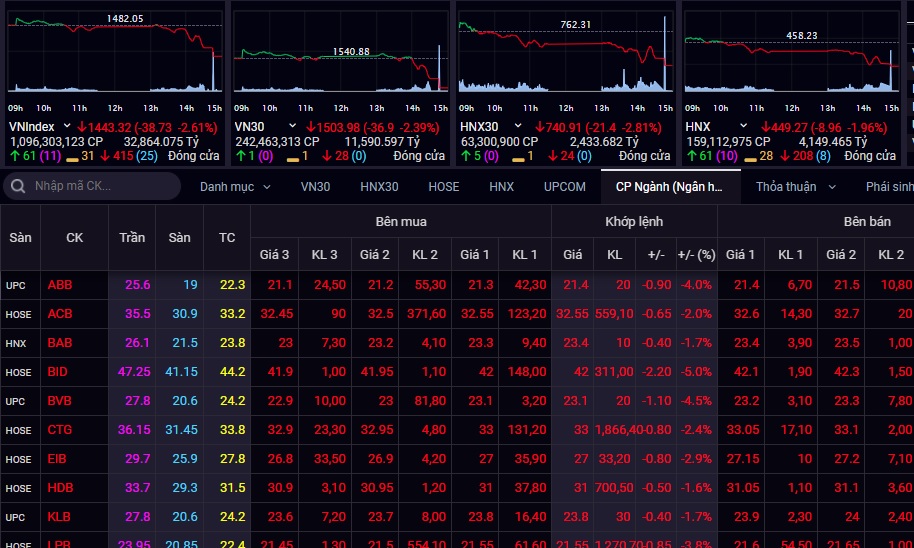The width and height of the screenshot is (914, 548).
Task: Expand the Thỏa thuận dropdown
Action: pos(796,187)
